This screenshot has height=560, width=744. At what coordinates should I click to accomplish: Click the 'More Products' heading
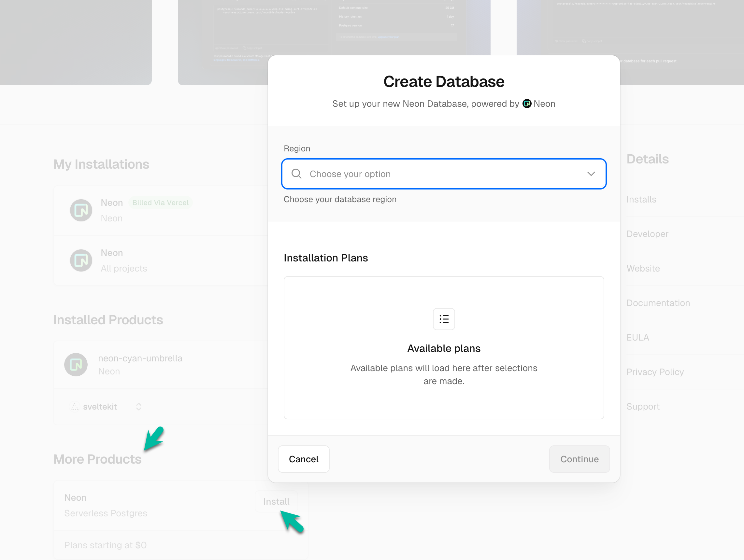pos(97,459)
